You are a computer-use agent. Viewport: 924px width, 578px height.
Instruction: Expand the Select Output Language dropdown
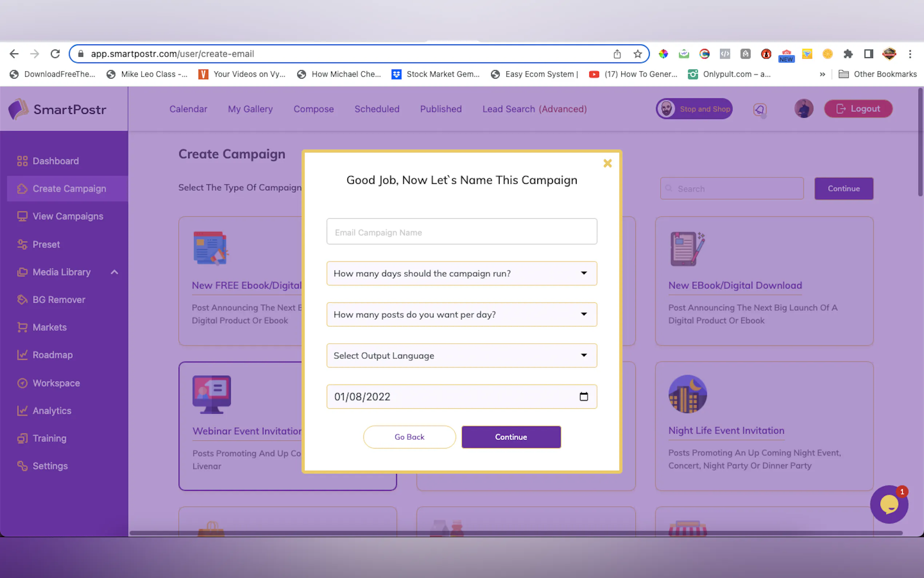coord(461,356)
